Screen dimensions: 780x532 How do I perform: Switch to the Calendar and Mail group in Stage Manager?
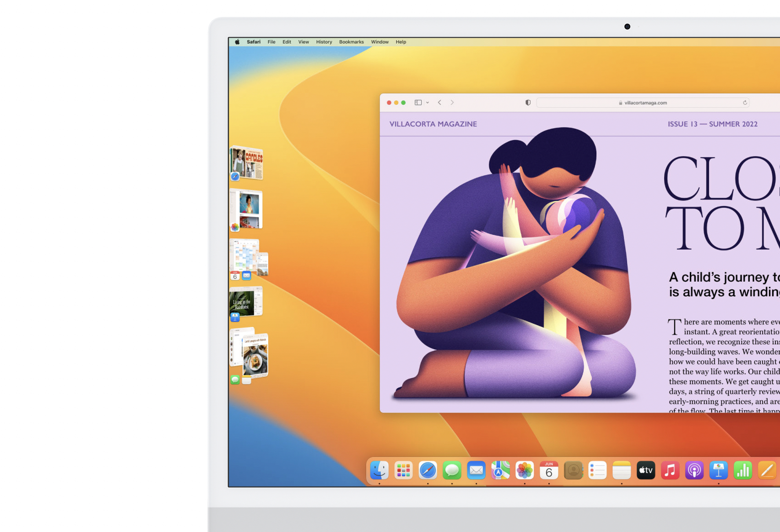[249, 259]
